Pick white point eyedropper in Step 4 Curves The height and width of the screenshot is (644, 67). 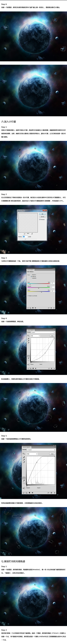point(29,343)
